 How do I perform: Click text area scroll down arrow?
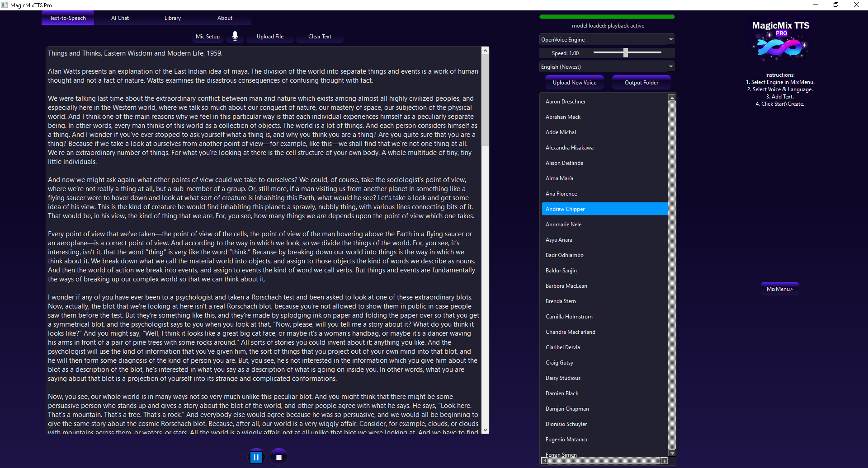(x=486, y=430)
